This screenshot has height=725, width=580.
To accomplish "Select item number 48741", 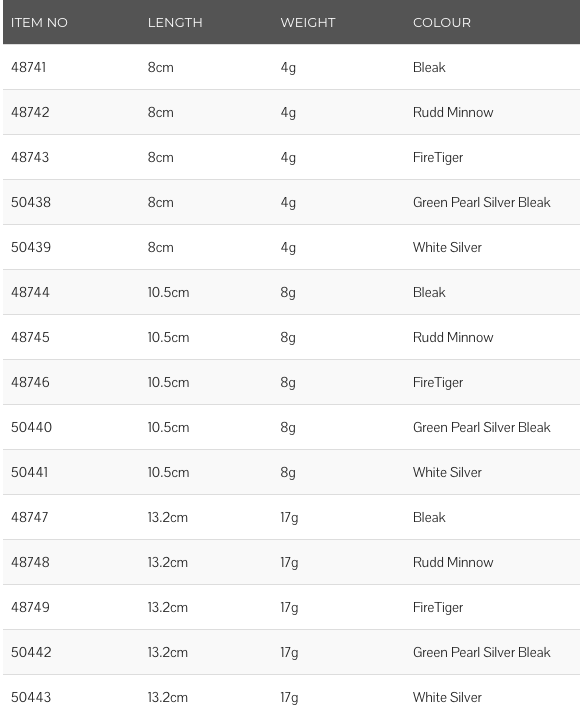I will [x=29, y=68].
